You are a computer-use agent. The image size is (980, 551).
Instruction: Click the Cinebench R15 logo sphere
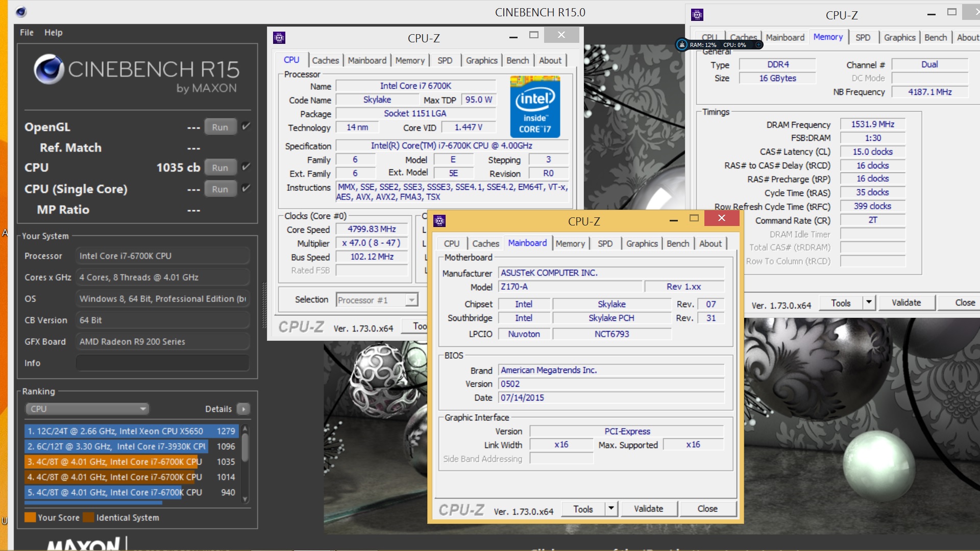49,69
